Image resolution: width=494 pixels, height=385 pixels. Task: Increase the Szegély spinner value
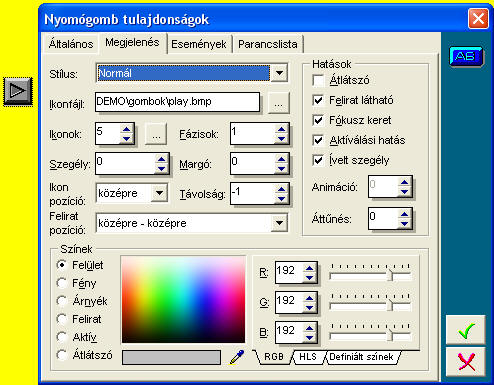(x=161, y=159)
